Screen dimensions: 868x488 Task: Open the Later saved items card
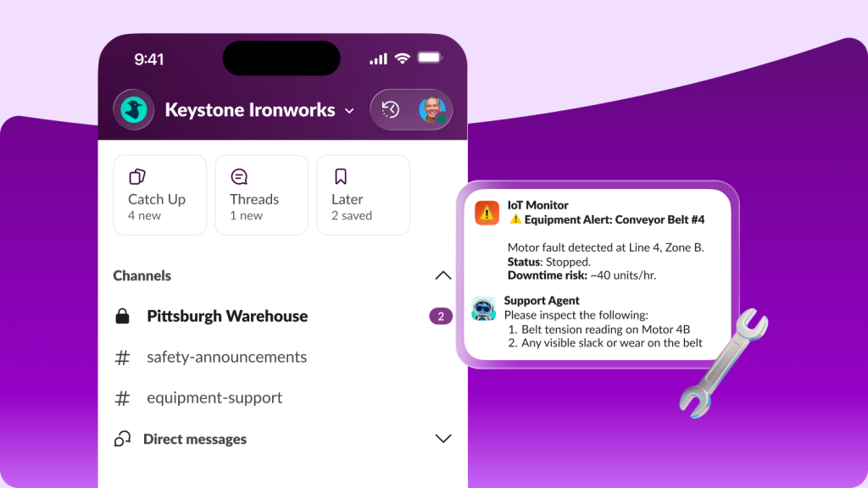(363, 195)
